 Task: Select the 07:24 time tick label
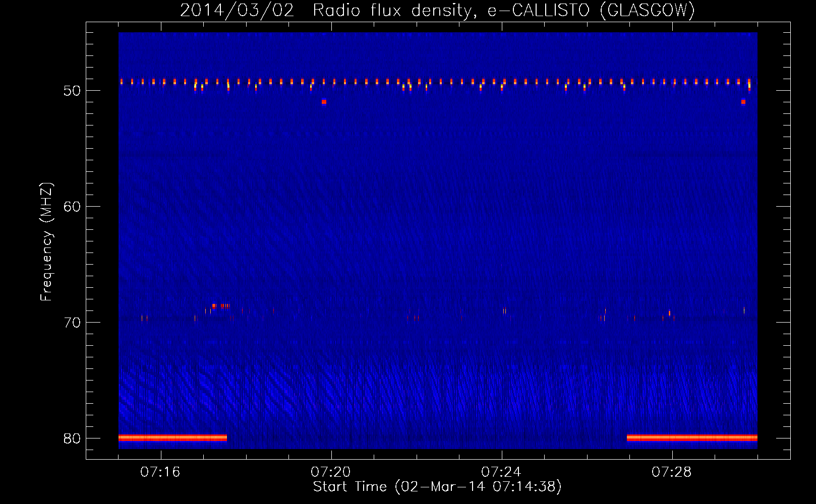coord(501,472)
